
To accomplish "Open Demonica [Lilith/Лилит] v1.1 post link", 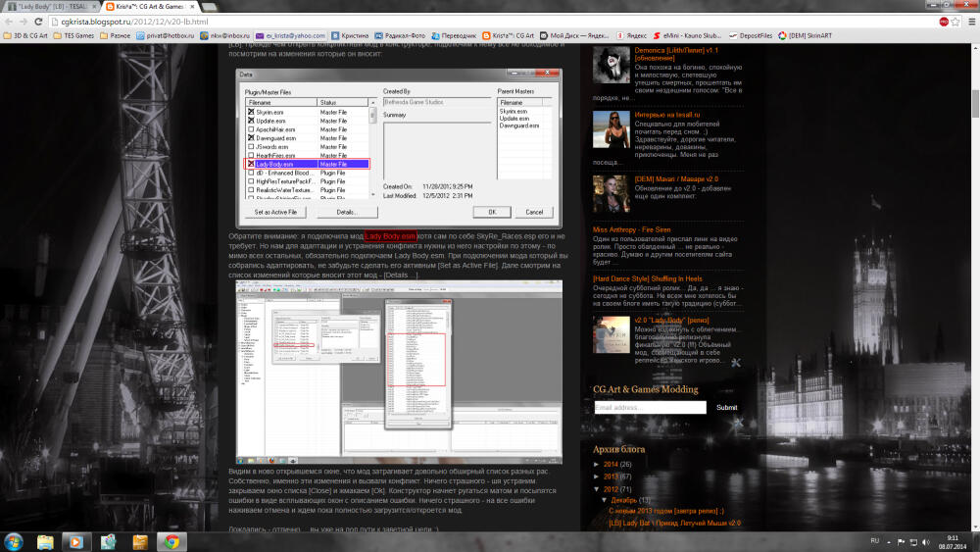I will [676, 54].
